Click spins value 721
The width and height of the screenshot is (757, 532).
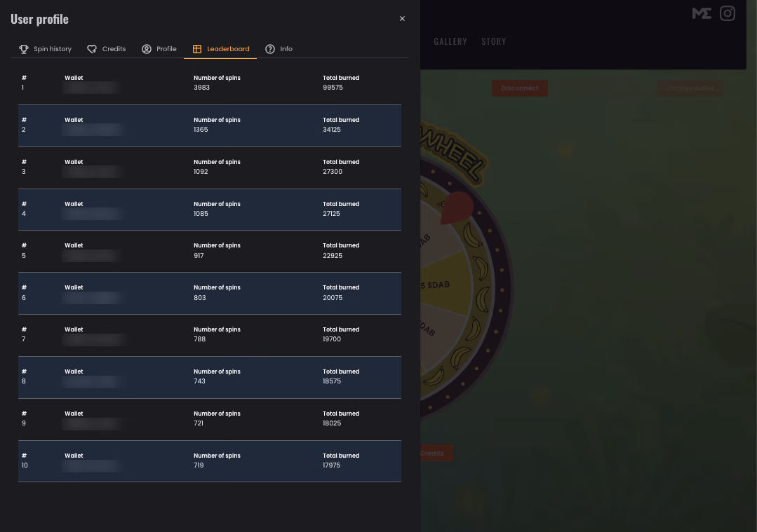[x=199, y=423]
